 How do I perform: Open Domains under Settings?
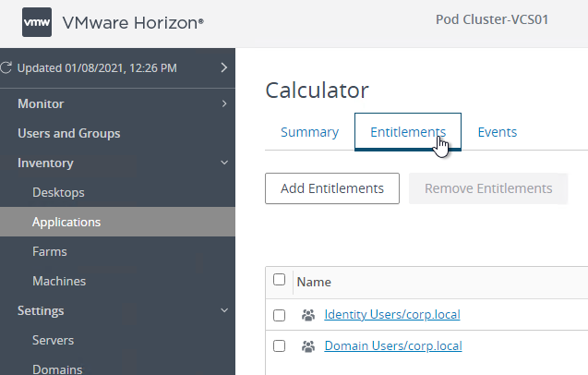click(57, 369)
